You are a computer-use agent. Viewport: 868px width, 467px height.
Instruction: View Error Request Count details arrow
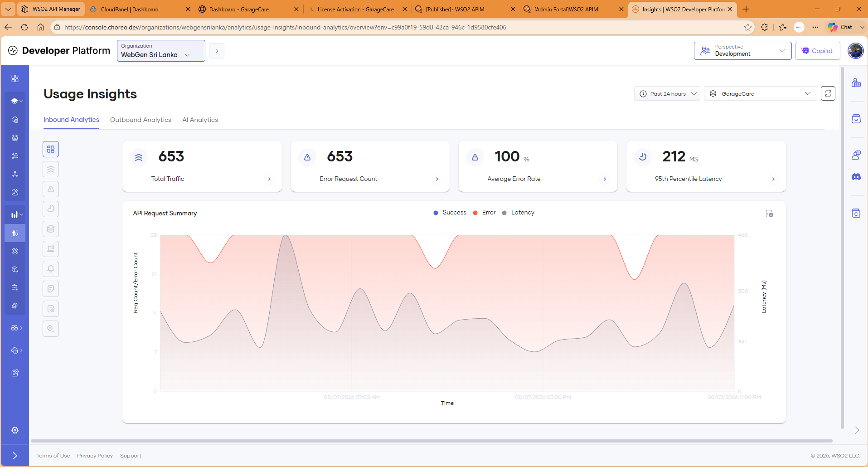coord(437,179)
